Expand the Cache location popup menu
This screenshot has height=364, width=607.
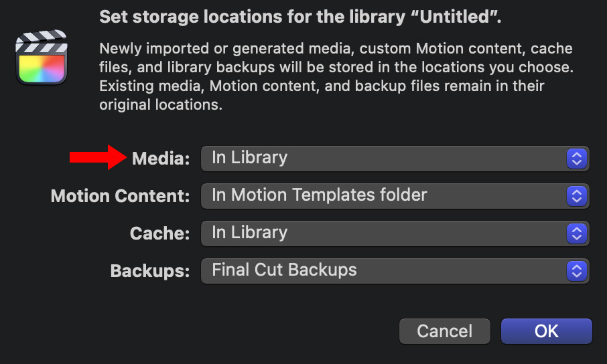pyautogui.click(x=395, y=234)
